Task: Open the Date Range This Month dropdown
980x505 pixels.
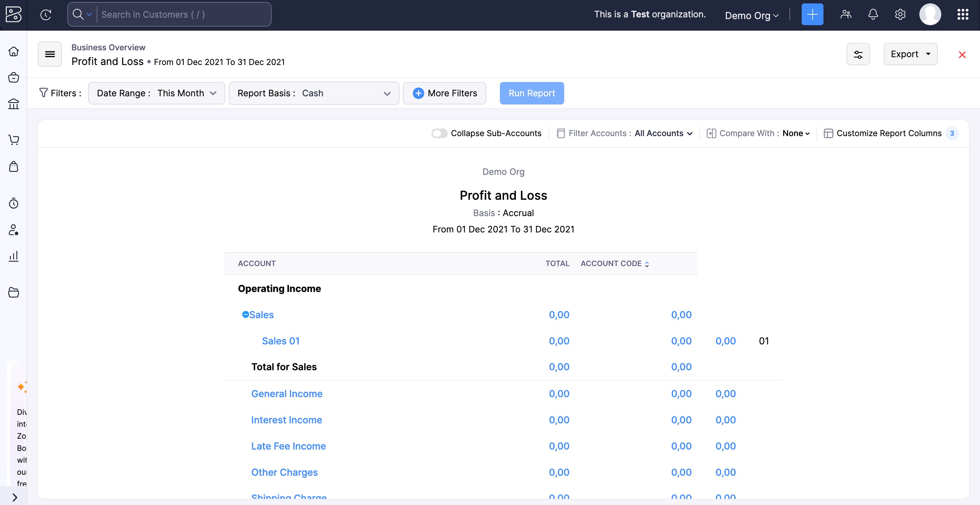Action: click(157, 93)
